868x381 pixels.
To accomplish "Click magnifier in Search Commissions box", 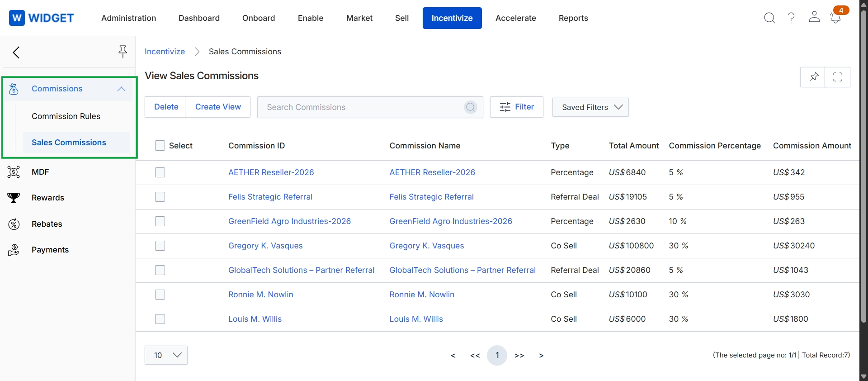I will [471, 107].
